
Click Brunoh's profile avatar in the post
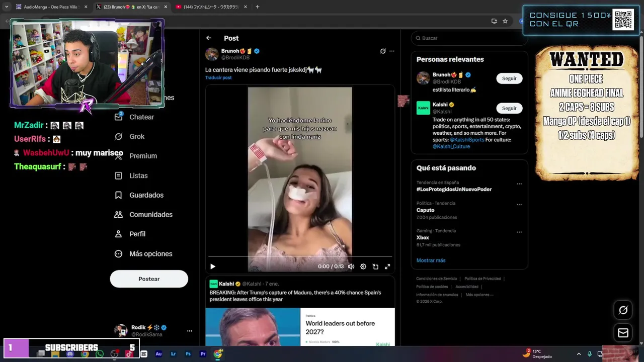click(212, 54)
